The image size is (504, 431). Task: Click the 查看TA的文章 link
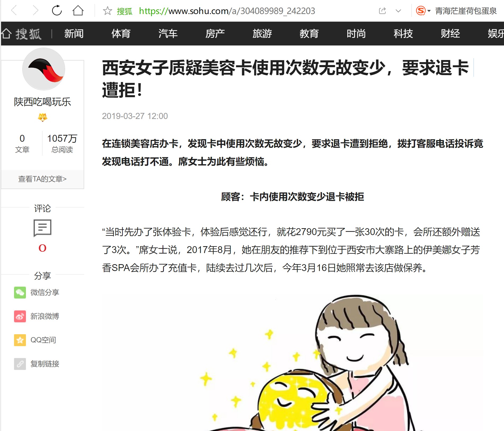click(x=42, y=179)
